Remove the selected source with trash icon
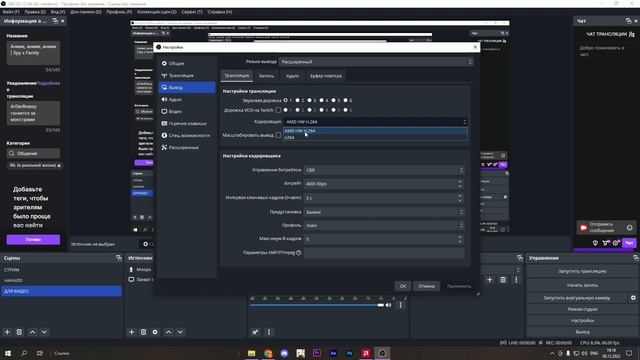640x360 pixels. (143, 332)
